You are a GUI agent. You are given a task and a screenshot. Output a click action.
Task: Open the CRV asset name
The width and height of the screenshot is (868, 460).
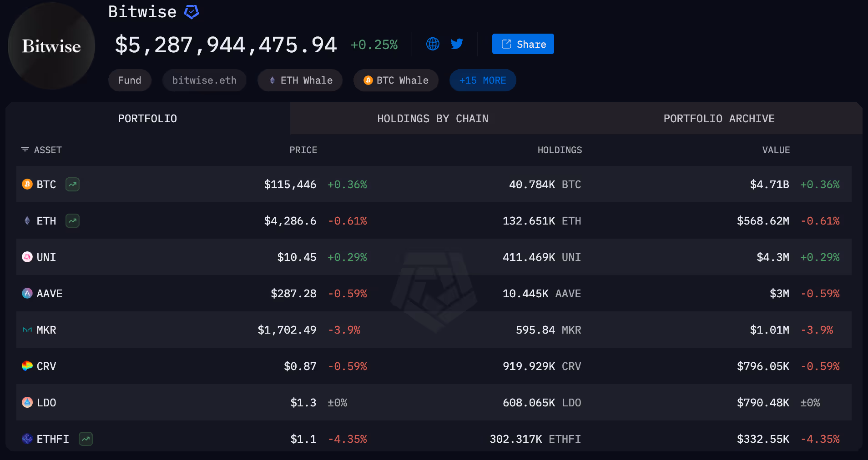46,366
